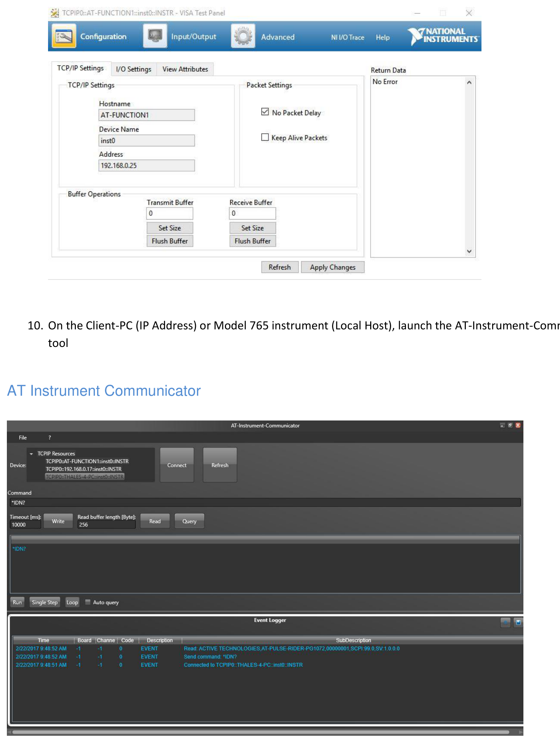Image resolution: width=560 pixels, height=743 pixels.
Task: Minimize the AT-Instrument-Communicator window
Action: coord(502,425)
